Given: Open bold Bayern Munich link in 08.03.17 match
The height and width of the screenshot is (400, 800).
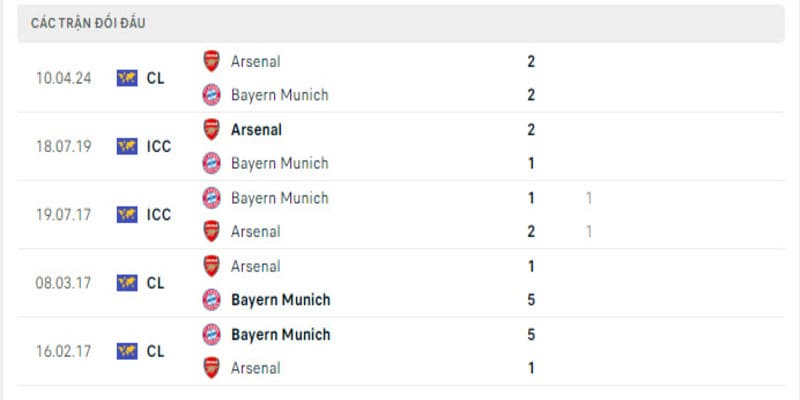Looking at the screenshot, I should pyautogui.click(x=280, y=300).
